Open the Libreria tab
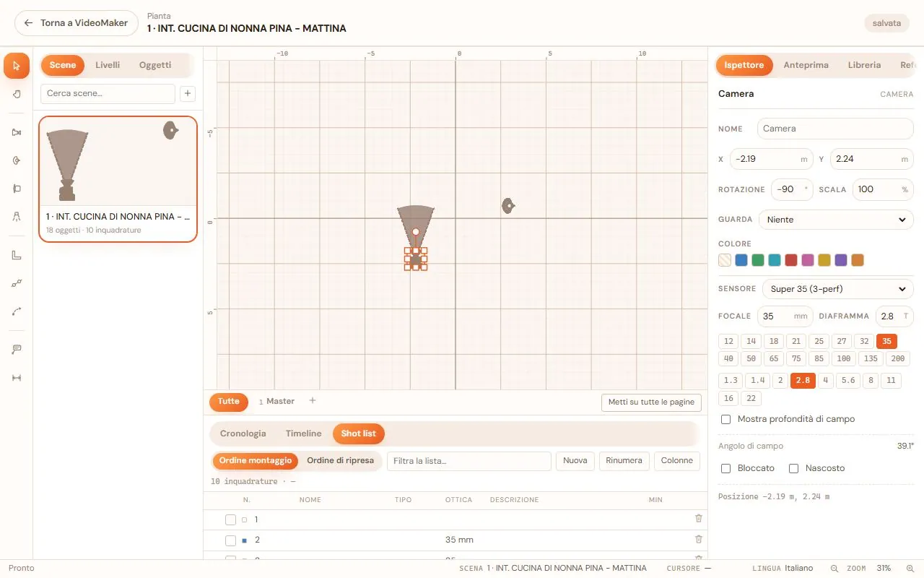This screenshot has width=924, height=578. (x=864, y=65)
